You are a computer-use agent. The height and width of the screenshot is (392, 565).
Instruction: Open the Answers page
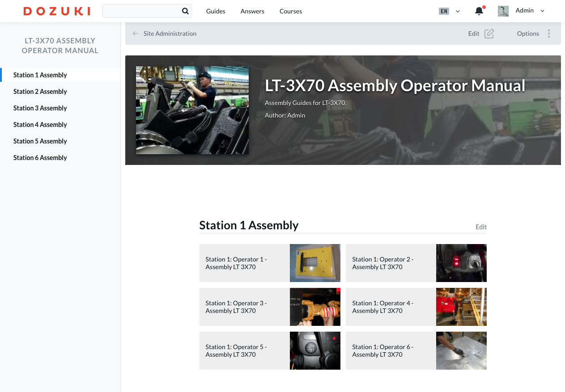[x=252, y=11]
